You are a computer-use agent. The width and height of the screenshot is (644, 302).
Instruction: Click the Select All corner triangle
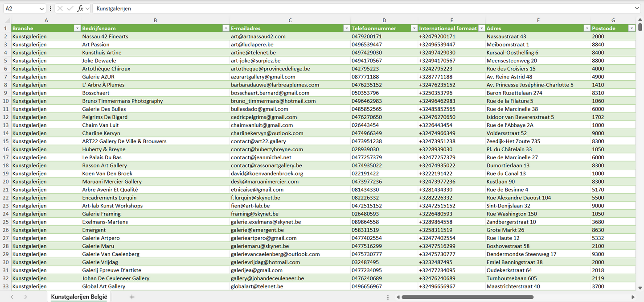pyautogui.click(x=7, y=21)
